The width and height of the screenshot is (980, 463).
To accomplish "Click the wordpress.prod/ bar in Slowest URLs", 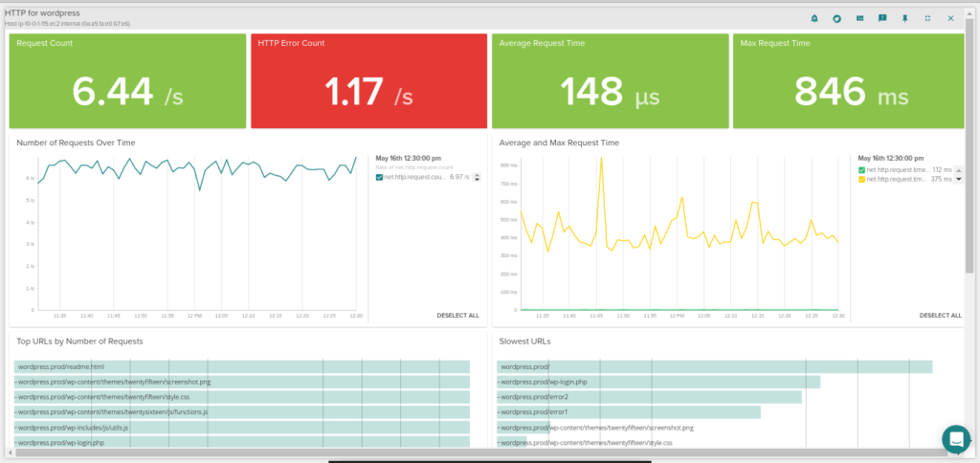I will tap(714, 366).
